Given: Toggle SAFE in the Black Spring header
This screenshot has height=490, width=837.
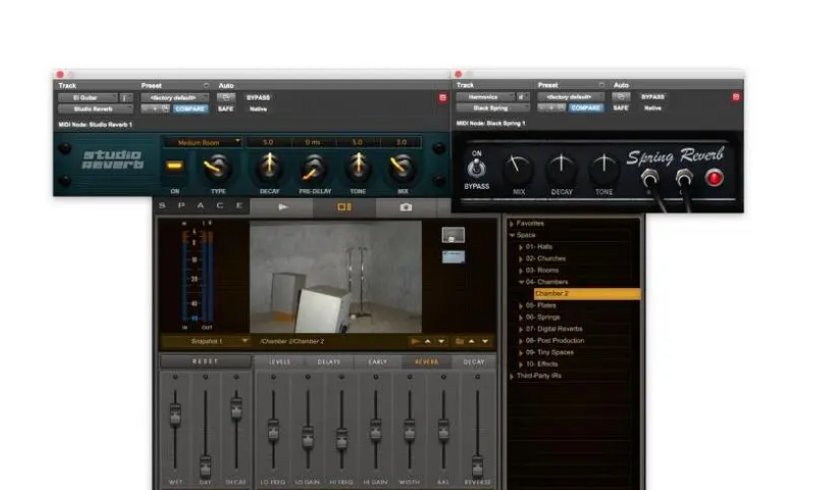Looking at the screenshot, I should pos(621,108).
